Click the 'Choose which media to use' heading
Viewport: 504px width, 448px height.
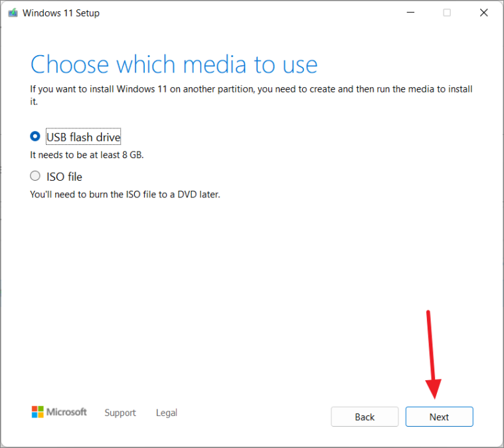click(x=174, y=64)
